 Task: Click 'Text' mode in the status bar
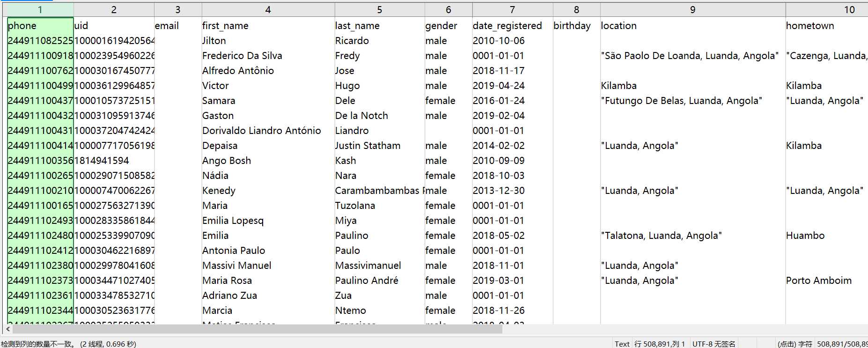(x=622, y=344)
